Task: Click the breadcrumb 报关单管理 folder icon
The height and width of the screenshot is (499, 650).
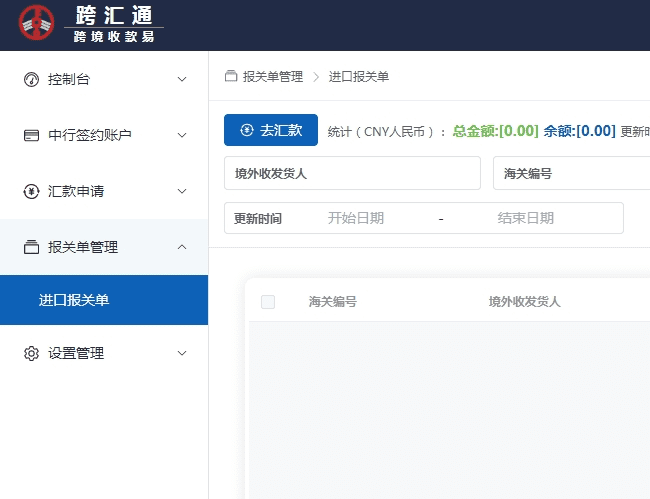Action: tap(231, 76)
